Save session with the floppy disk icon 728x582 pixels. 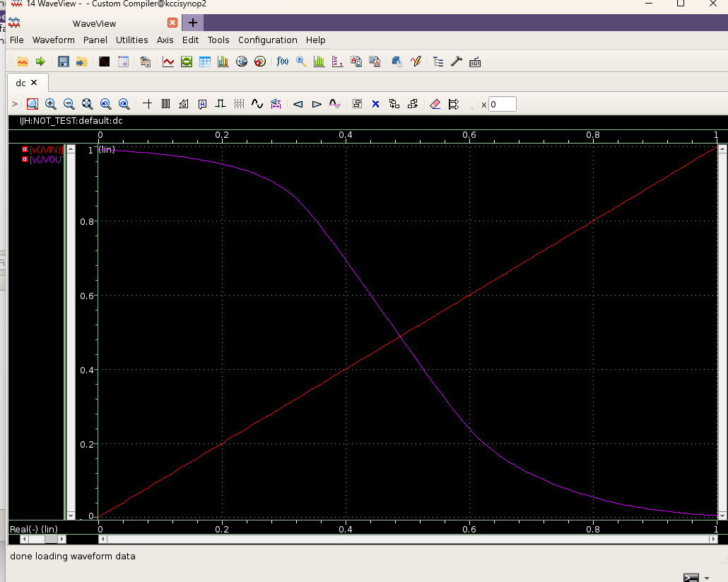(x=63, y=62)
